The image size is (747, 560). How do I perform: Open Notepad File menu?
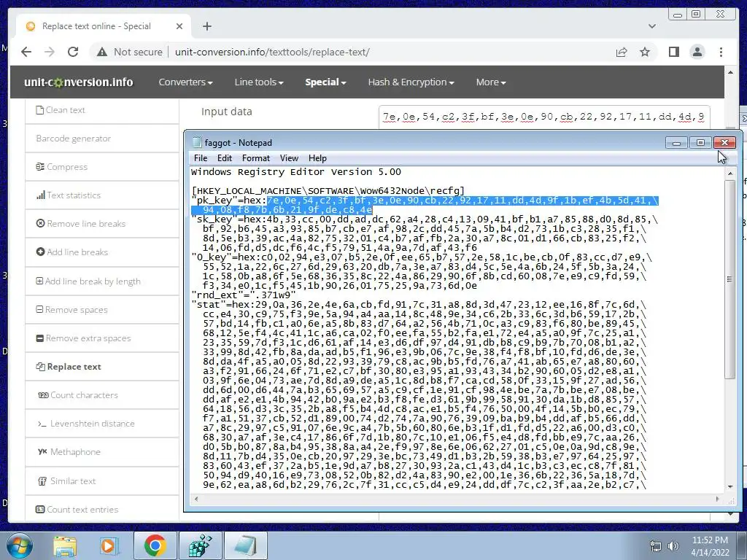pos(201,158)
